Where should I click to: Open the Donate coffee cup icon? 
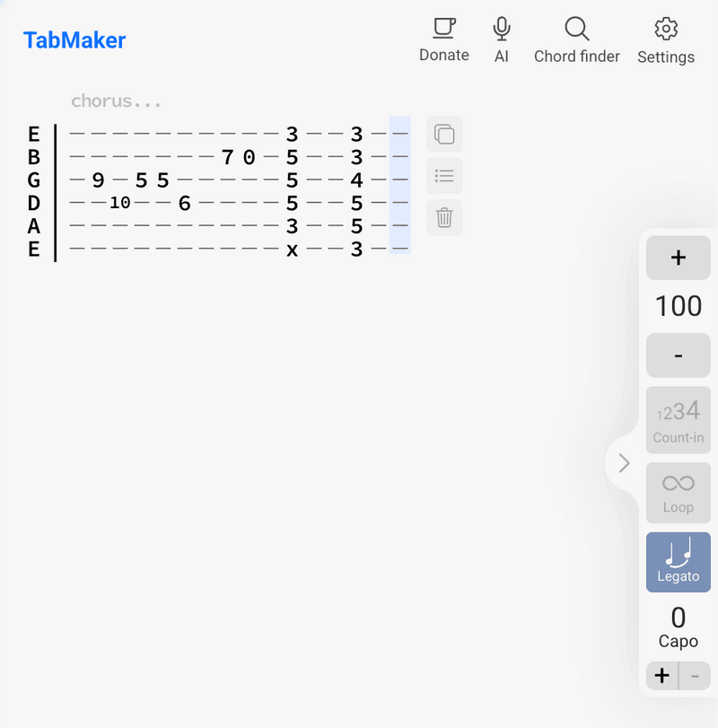(443, 39)
